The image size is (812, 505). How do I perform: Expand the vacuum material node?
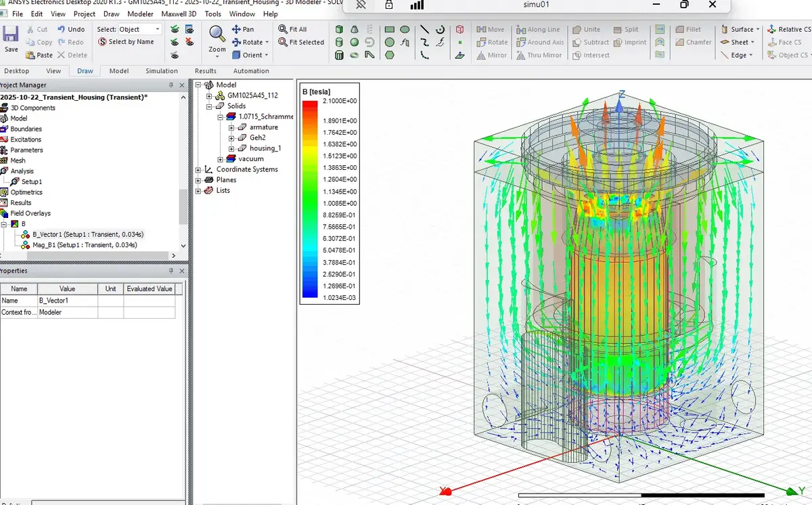pos(221,159)
